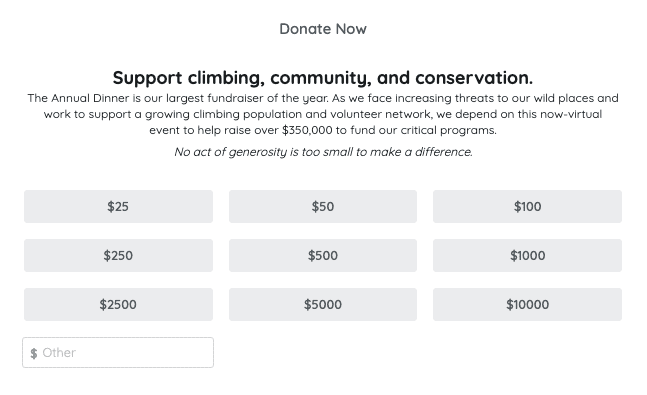Select the $25 donation amount
The width and height of the screenshot is (647, 395).
[118, 206]
